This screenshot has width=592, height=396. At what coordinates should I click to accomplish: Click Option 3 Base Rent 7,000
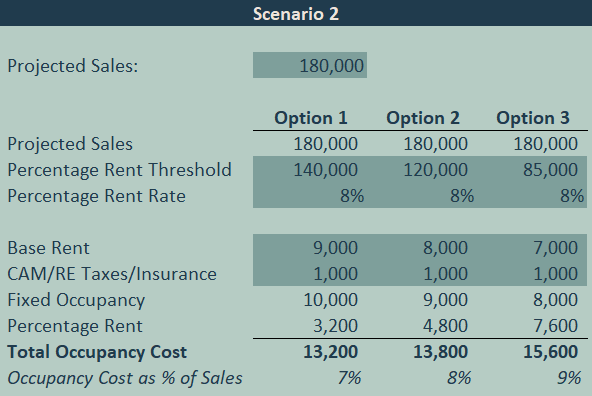point(555,248)
